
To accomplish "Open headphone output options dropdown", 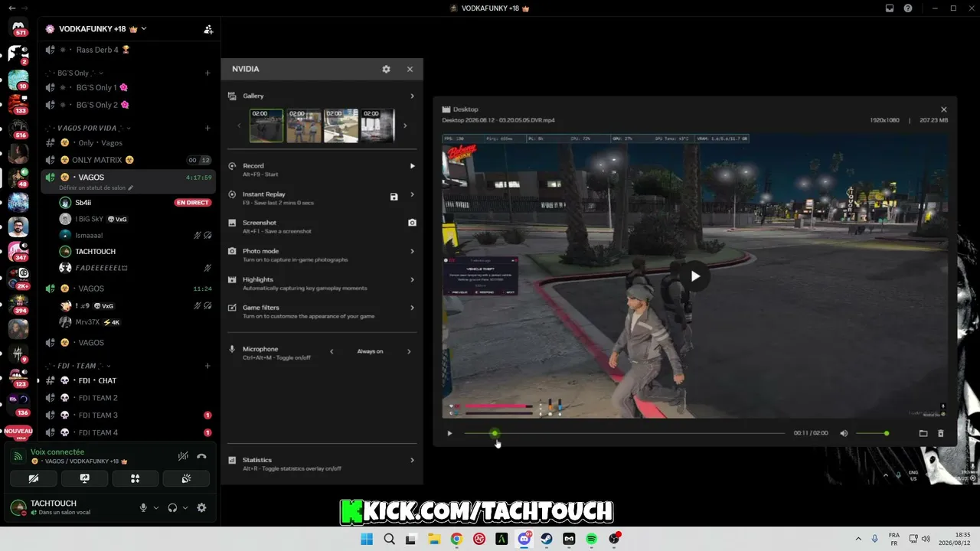I will pyautogui.click(x=185, y=507).
